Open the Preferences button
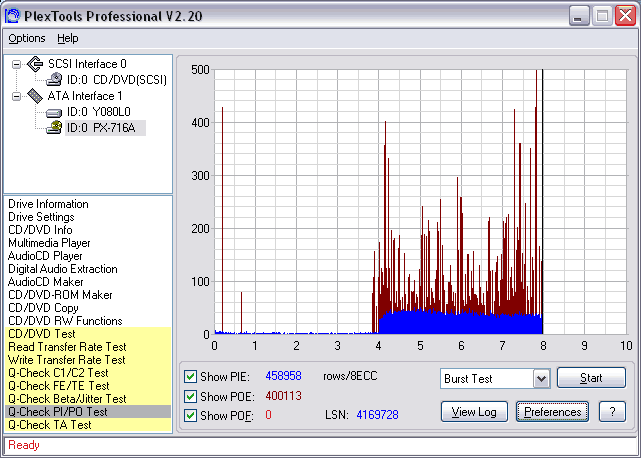This screenshot has height=458, width=641. point(552,412)
